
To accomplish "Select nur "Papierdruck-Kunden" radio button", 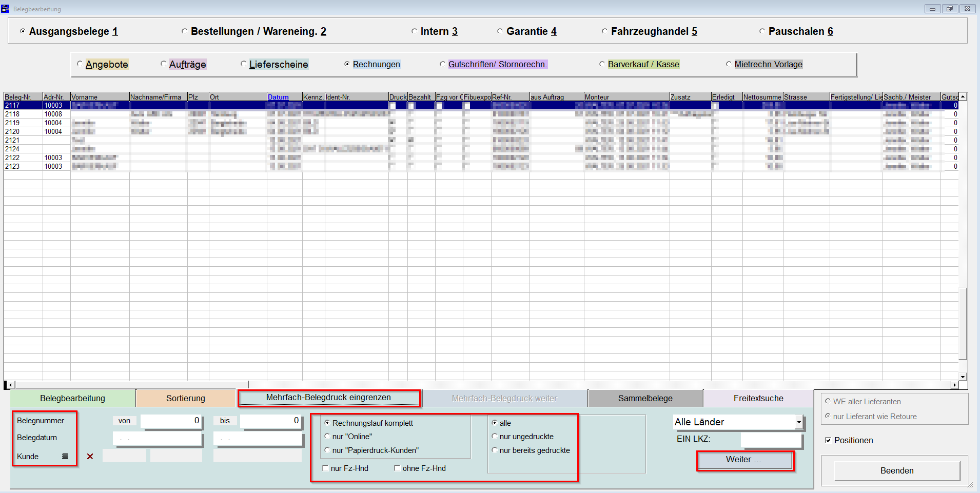I will click(327, 450).
